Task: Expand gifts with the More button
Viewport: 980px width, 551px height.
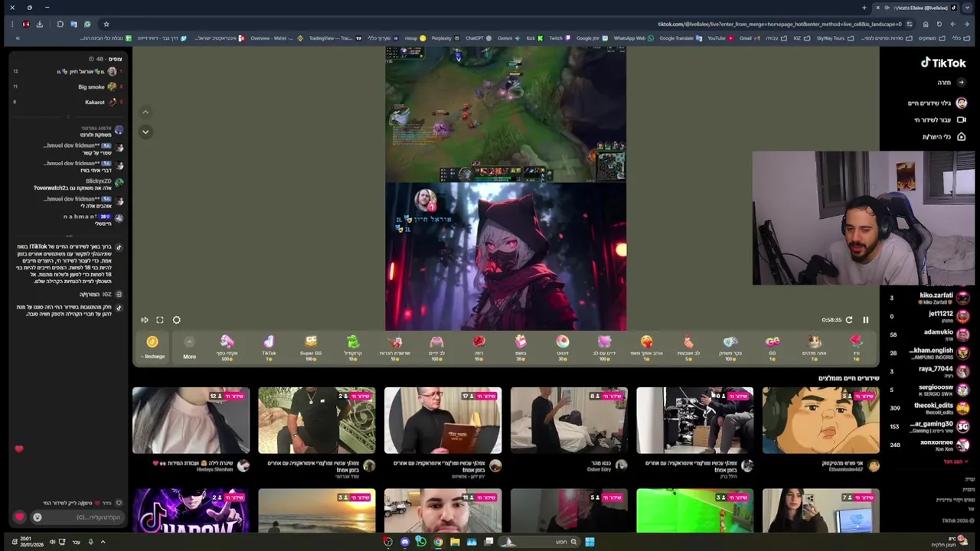Action: click(x=189, y=347)
